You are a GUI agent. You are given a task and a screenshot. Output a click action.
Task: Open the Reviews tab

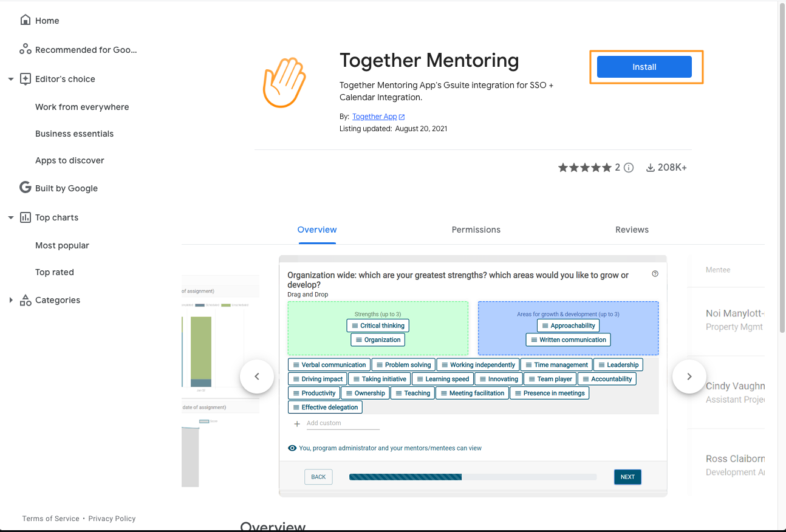click(632, 230)
